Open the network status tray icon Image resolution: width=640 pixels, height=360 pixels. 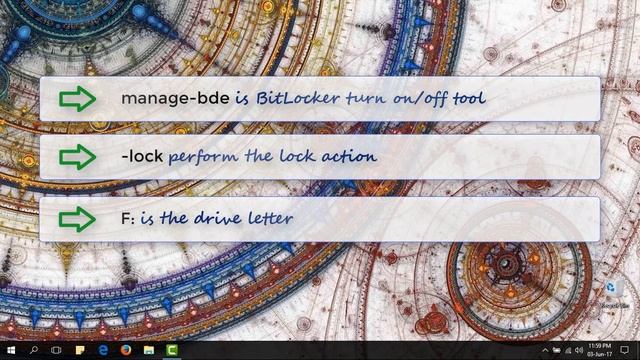568,350
